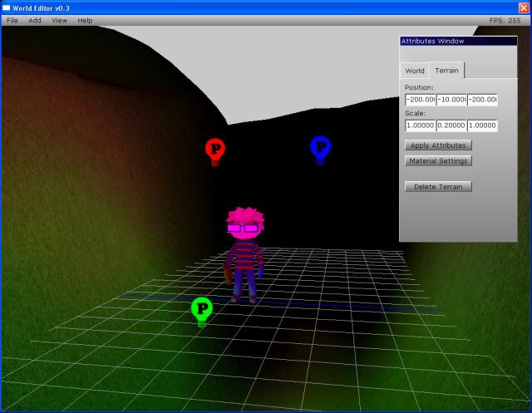Click the Apply Attributes button
This screenshot has width=532, height=413.
(438, 145)
